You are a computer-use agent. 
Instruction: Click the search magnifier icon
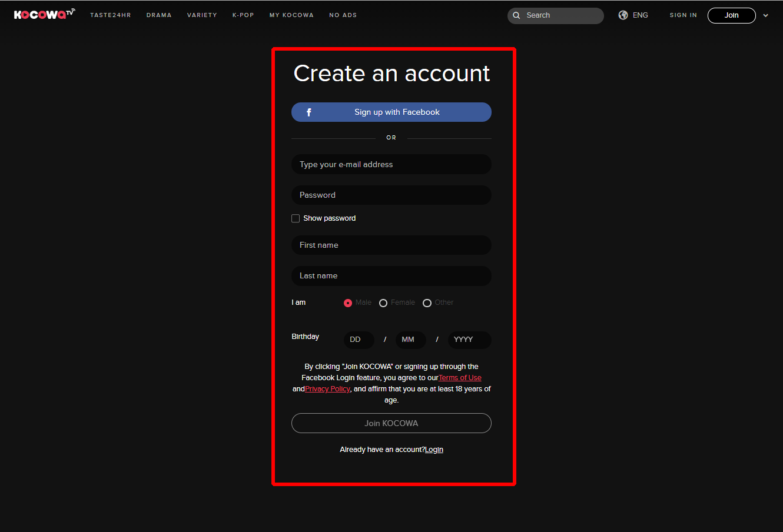coord(516,15)
